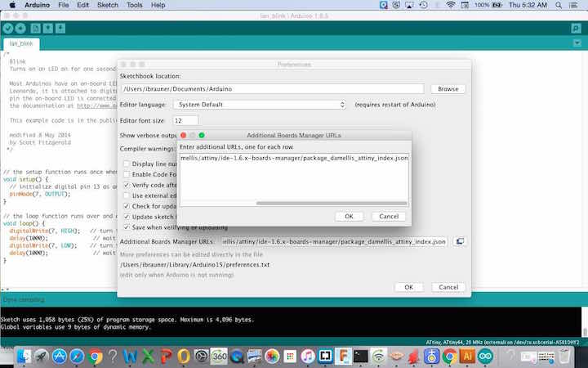This screenshot has height=368, width=588.
Task: Click the edit-URLs window icon beside the Additional Boards Manager URLs field
Action: pyautogui.click(x=459, y=241)
